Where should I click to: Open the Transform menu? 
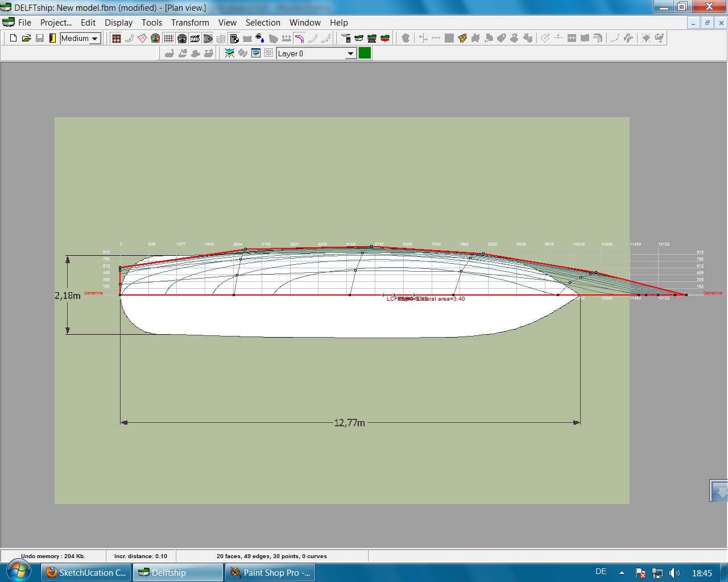190,23
